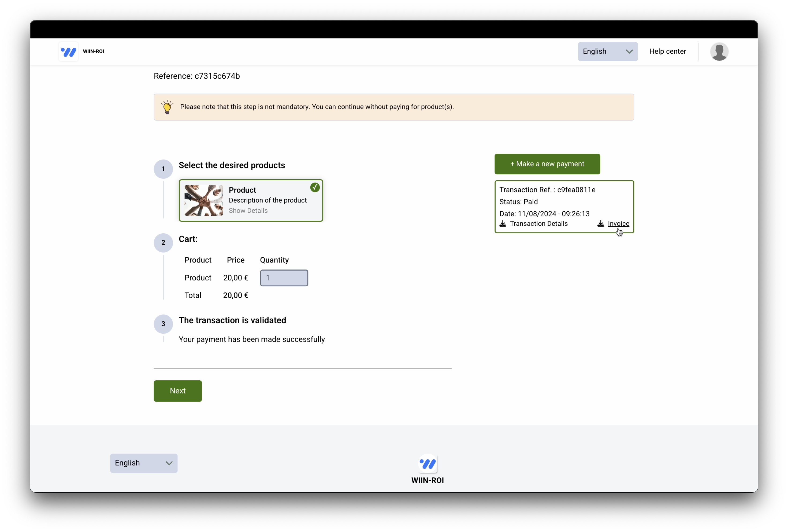Click the Quantity input field
The width and height of the screenshot is (788, 532).
click(284, 278)
